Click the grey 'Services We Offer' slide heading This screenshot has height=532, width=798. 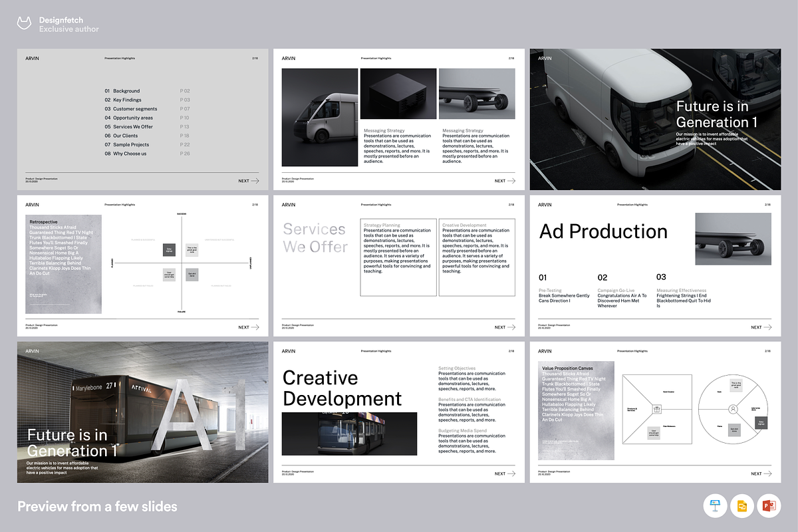[315, 238]
